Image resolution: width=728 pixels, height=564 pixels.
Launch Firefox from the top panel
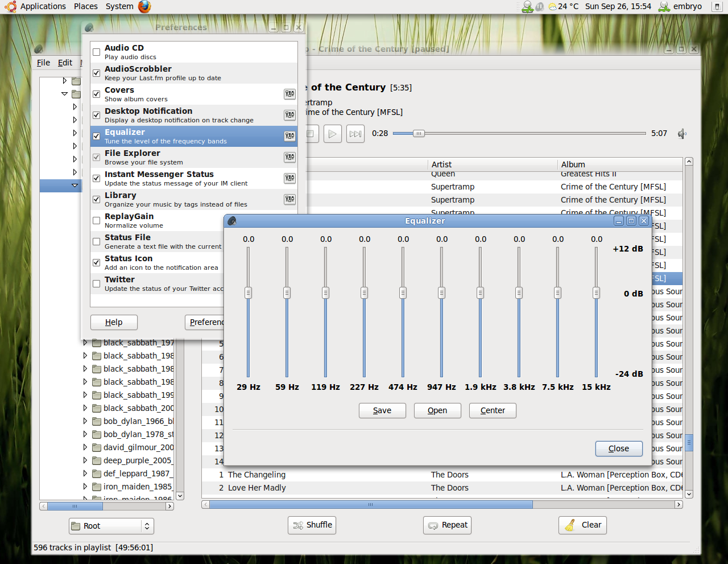click(x=144, y=6)
